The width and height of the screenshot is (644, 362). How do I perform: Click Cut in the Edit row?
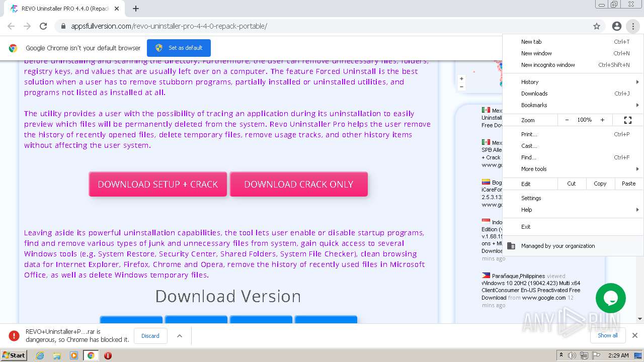tap(572, 184)
